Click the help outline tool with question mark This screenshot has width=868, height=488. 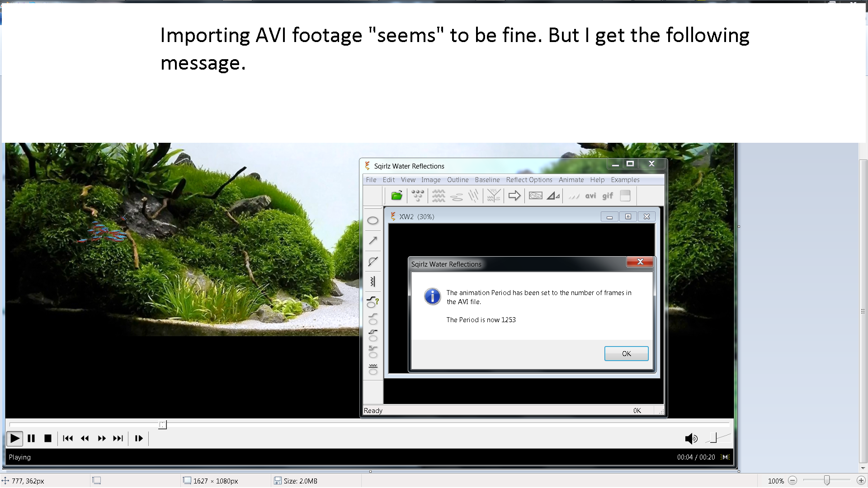coord(373,301)
